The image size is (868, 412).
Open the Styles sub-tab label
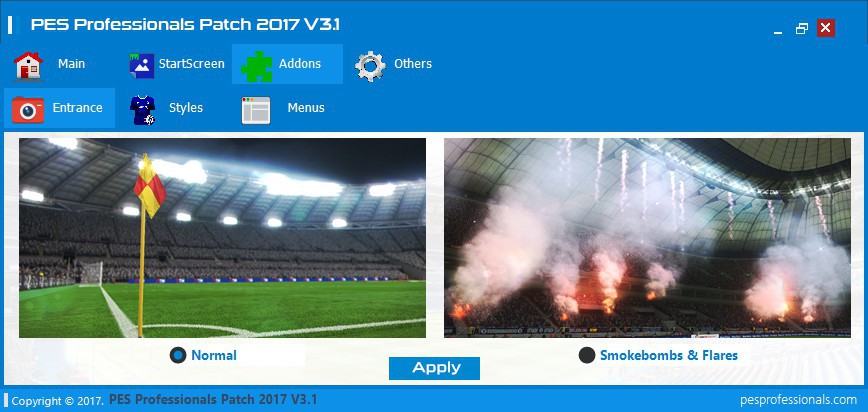point(186,108)
